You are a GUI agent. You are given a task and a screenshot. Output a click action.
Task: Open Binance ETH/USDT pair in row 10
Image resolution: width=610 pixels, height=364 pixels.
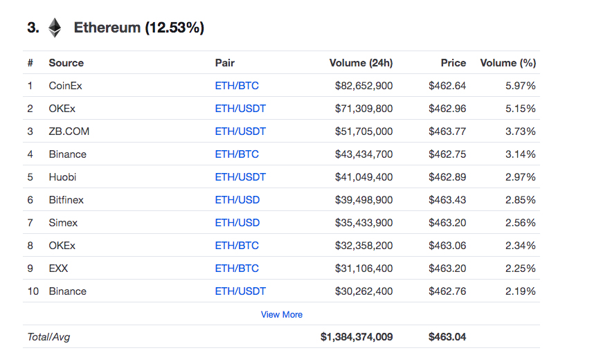(240, 291)
